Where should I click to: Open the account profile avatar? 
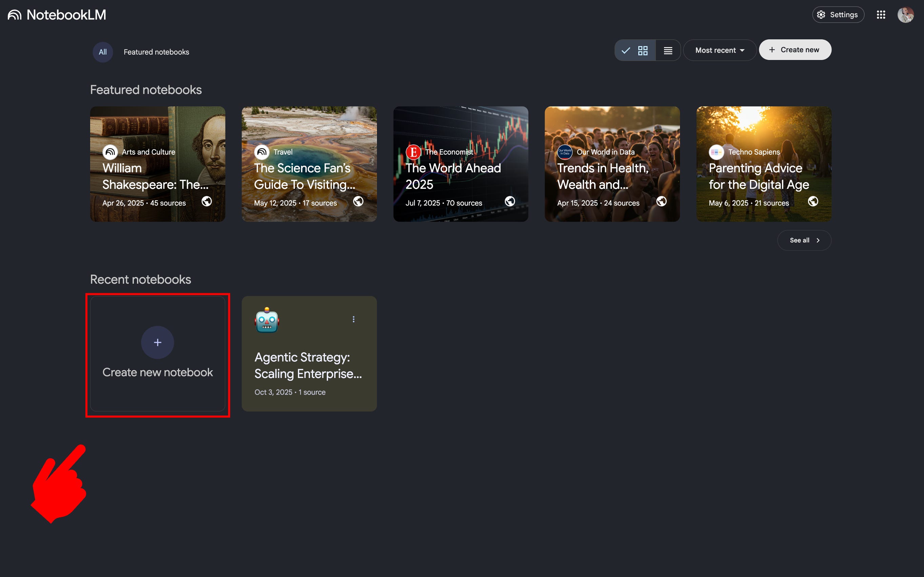point(905,15)
